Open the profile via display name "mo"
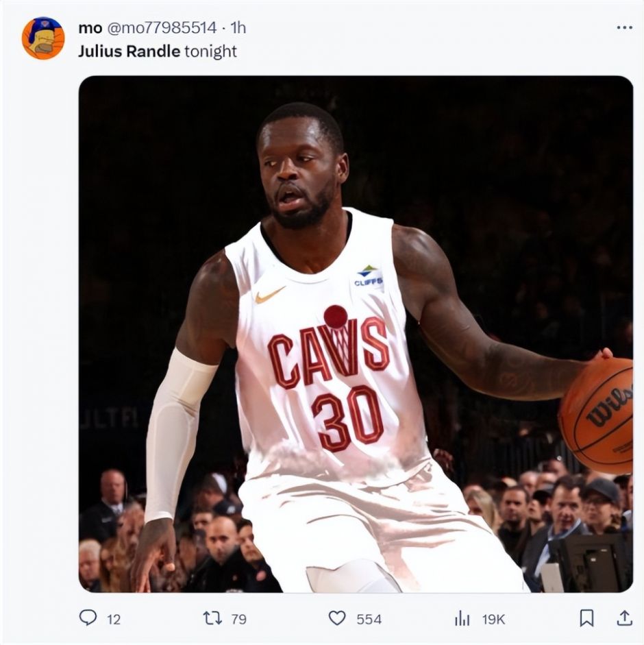Viewport: 644px width, 645px height. pos(90,27)
